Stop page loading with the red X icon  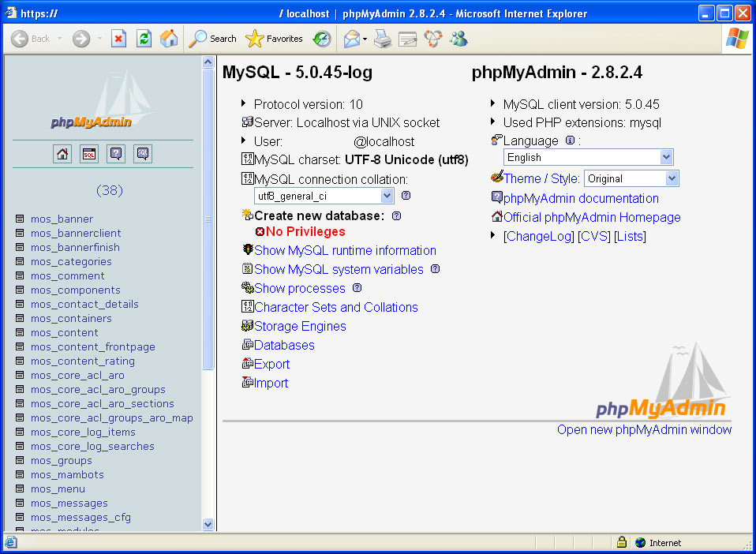119,39
